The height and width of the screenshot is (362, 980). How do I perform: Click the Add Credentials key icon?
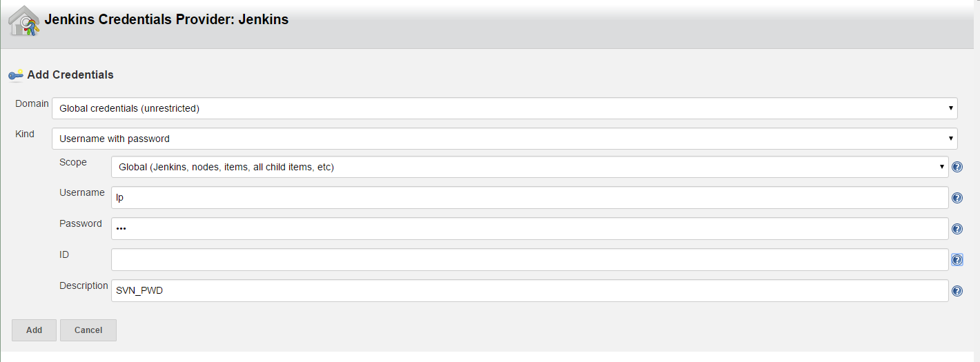pos(16,74)
